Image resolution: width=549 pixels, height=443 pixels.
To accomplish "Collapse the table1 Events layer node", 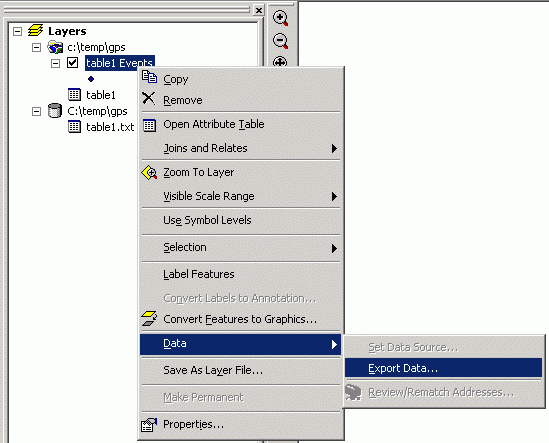I will [55, 63].
